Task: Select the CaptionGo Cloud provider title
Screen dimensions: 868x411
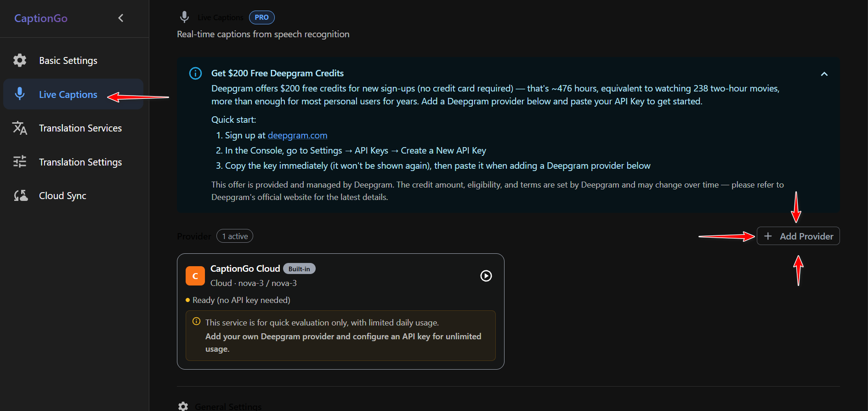Action: click(245, 268)
